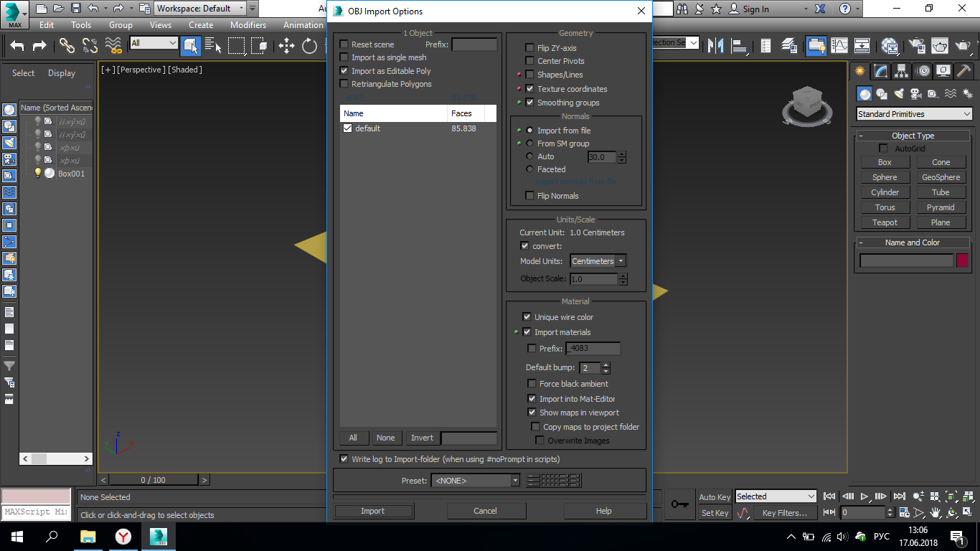Choose the Select and Move tool
The height and width of the screenshot is (551, 980).
pyautogui.click(x=286, y=46)
